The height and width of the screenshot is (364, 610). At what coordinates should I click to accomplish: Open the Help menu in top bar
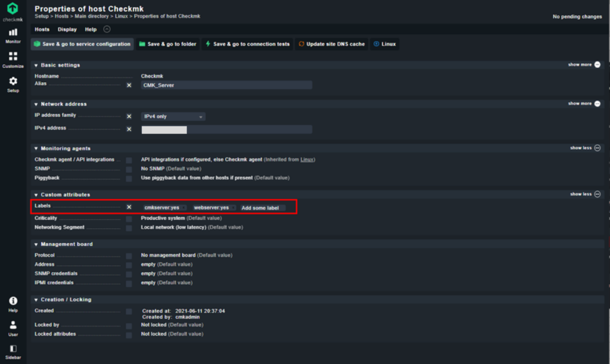(x=91, y=30)
